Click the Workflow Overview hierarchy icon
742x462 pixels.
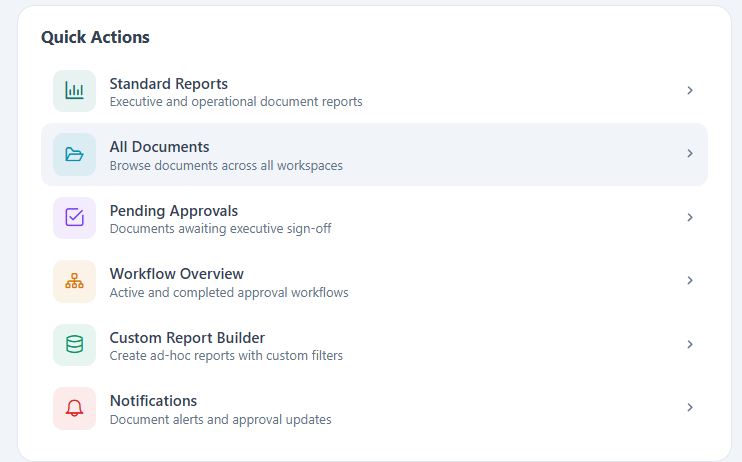[x=74, y=281]
